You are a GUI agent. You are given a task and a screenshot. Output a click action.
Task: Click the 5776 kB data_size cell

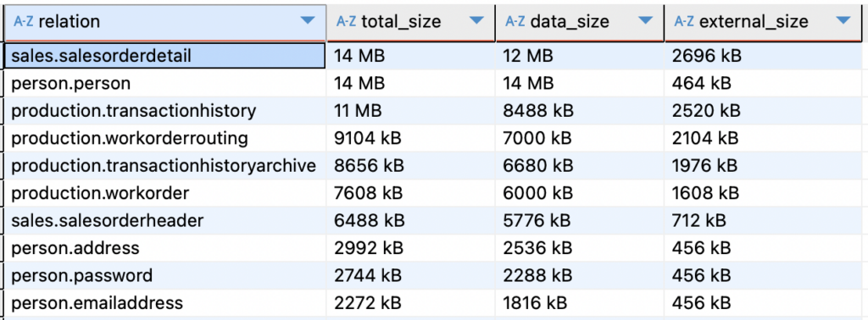coord(580,220)
